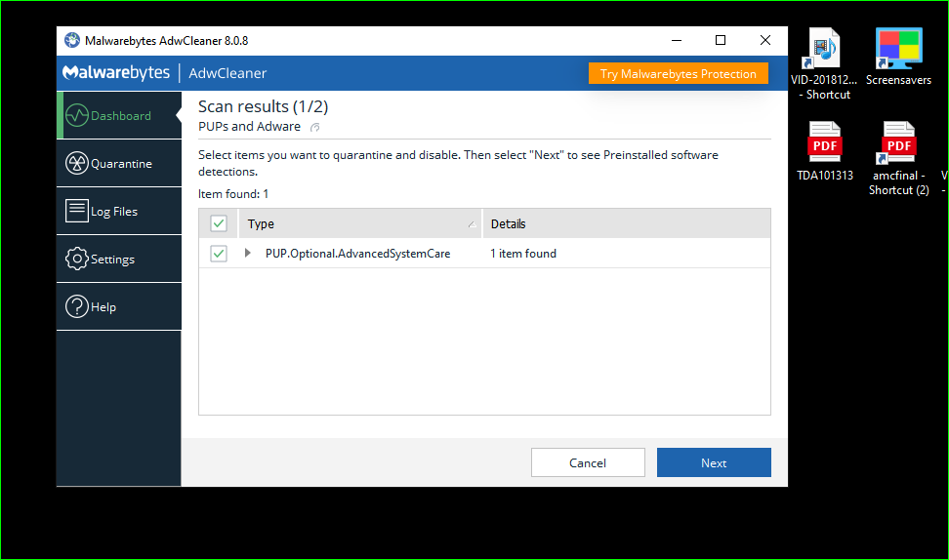Screen dimensions: 949x560
Task: Click the Cancel button
Action: click(x=588, y=462)
